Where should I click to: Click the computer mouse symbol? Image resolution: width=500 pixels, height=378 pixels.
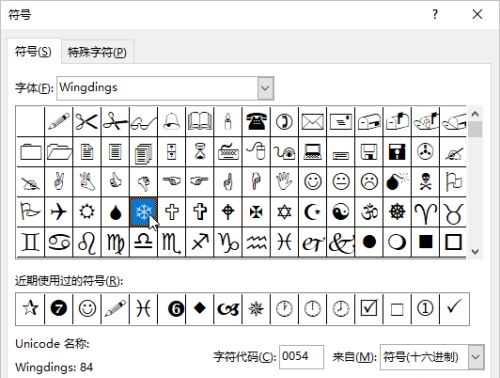click(256, 152)
